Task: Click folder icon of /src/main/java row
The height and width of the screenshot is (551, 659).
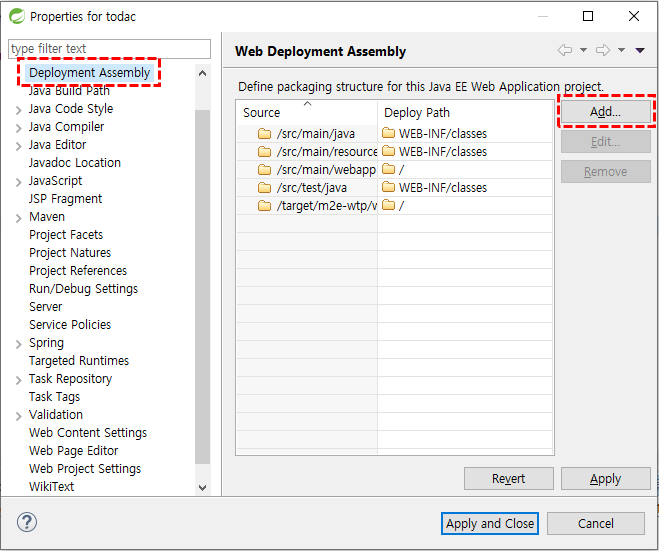Action: [x=264, y=134]
